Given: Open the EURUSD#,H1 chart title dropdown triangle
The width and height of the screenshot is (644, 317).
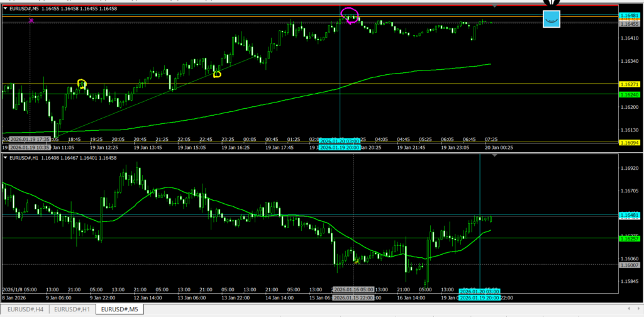Looking at the screenshot, I should (6, 157).
